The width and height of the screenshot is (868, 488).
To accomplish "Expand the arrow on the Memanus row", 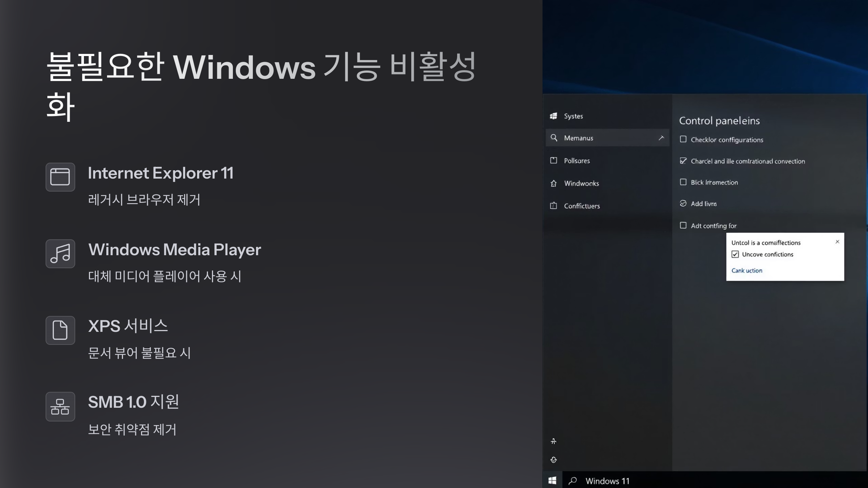I will [661, 138].
